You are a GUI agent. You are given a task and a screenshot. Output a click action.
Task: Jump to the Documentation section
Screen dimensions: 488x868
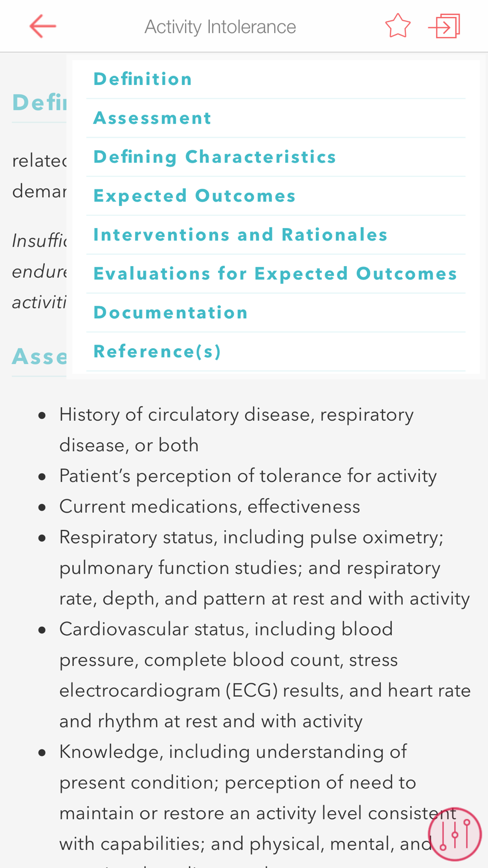276,313
